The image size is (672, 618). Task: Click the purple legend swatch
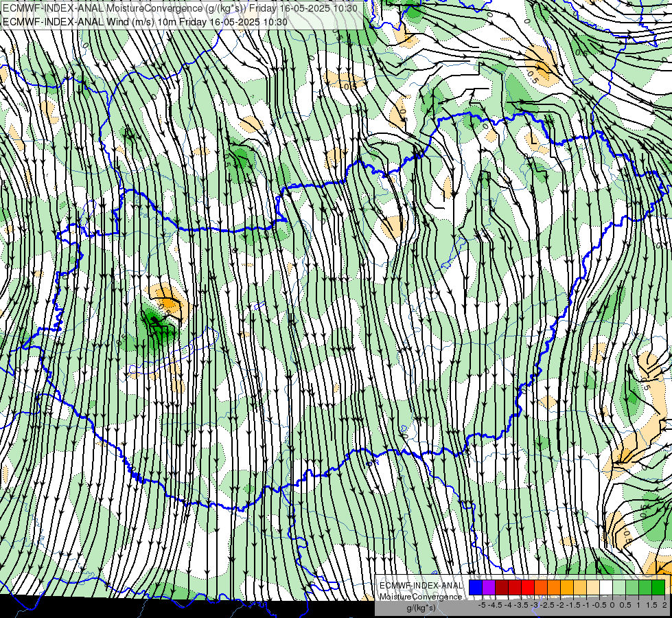pos(489,587)
